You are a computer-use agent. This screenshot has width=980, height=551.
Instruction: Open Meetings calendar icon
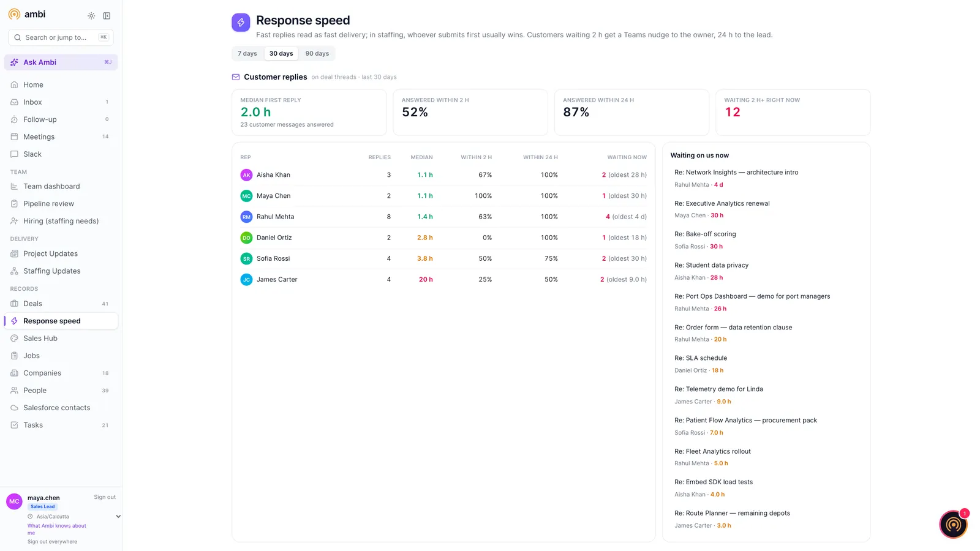[14, 137]
